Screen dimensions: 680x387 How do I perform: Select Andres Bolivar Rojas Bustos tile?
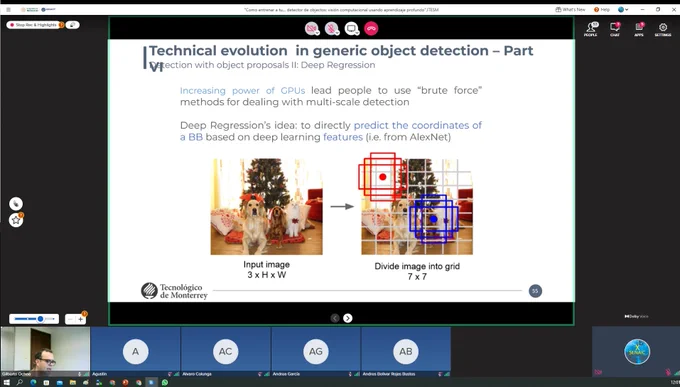(x=406, y=351)
